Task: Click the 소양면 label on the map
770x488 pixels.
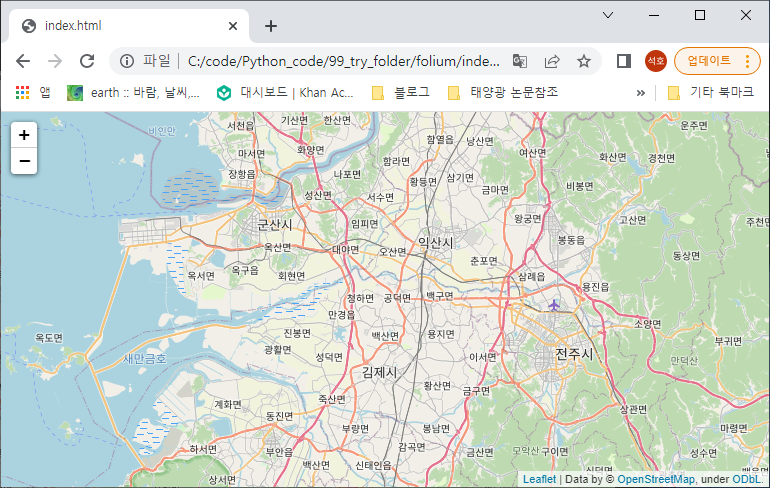Action: coord(647,324)
